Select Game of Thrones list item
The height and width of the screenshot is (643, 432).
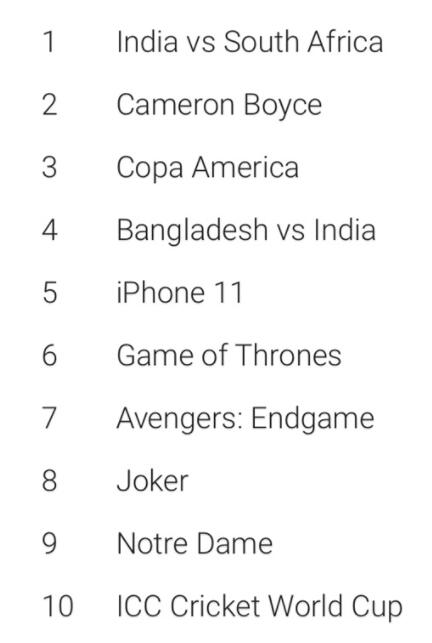point(229,355)
